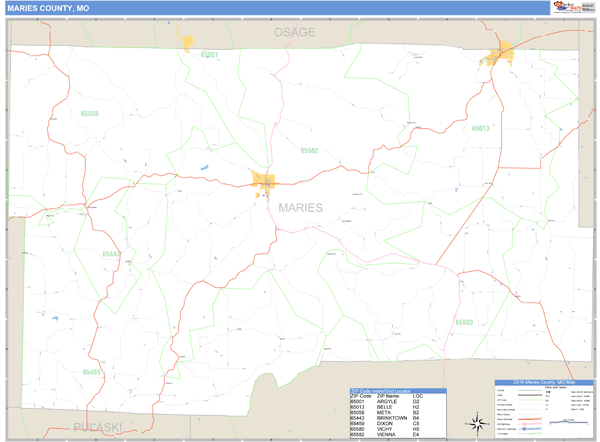Click the OSAGE county label
Viewport: 600px width, 442px height.
pos(295,33)
